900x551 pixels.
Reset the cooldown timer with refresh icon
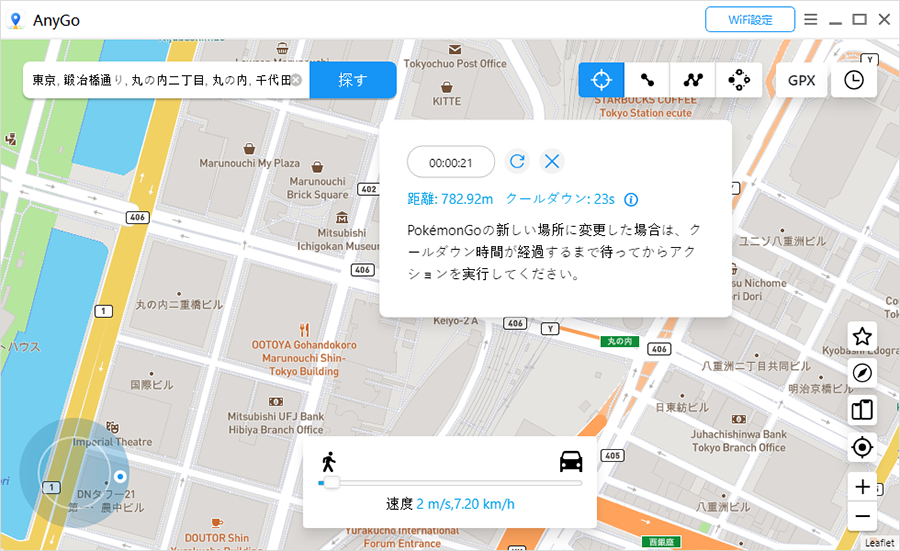pos(517,162)
